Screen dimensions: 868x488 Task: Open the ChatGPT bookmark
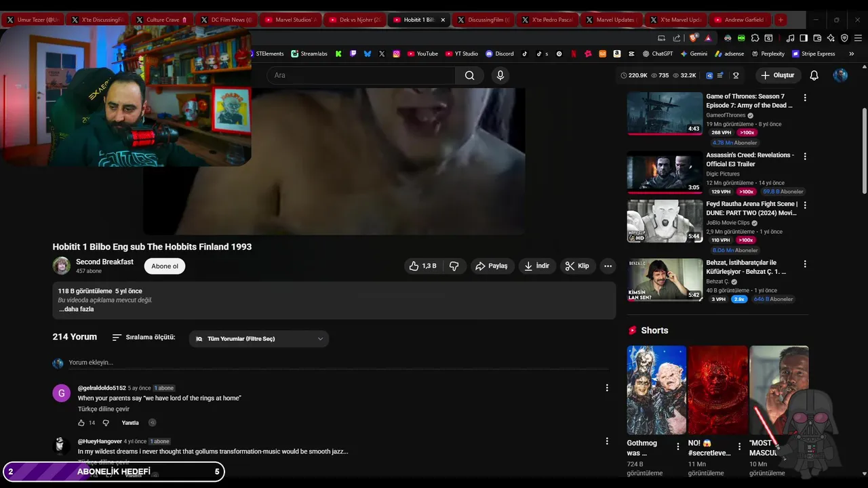coord(658,54)
